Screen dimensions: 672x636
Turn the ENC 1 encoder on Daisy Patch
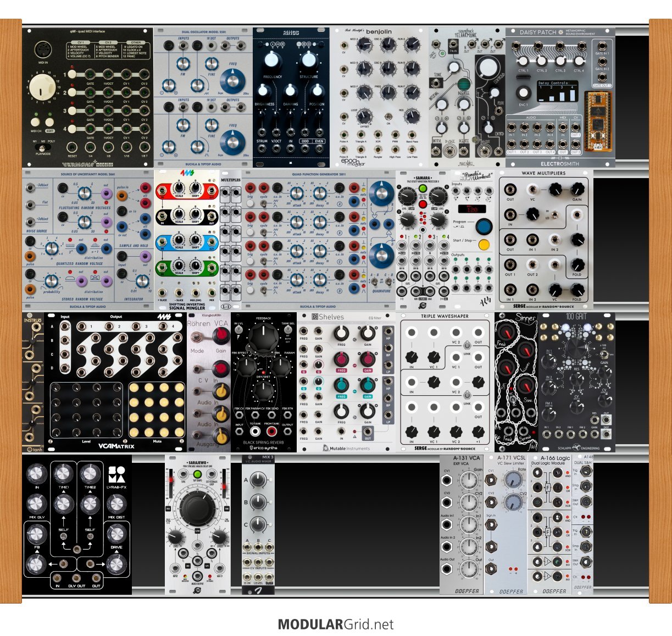pyautogui.click(x=523, y=92)
